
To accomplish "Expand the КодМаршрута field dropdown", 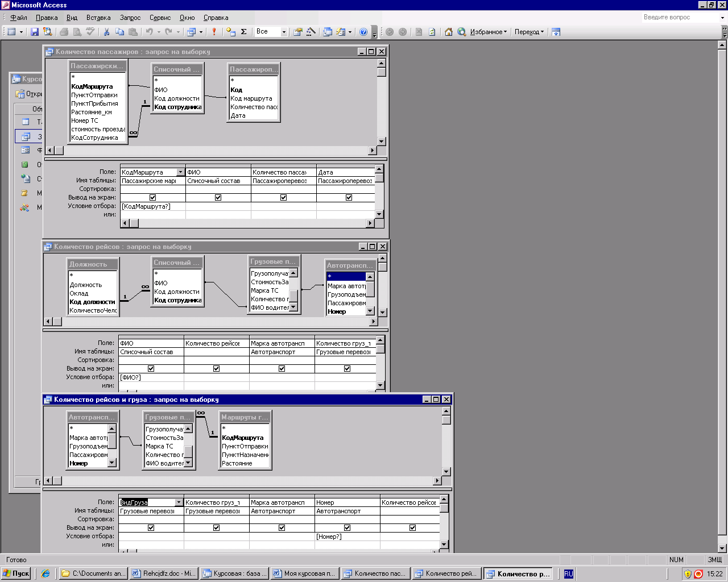I will pos(180,172).
